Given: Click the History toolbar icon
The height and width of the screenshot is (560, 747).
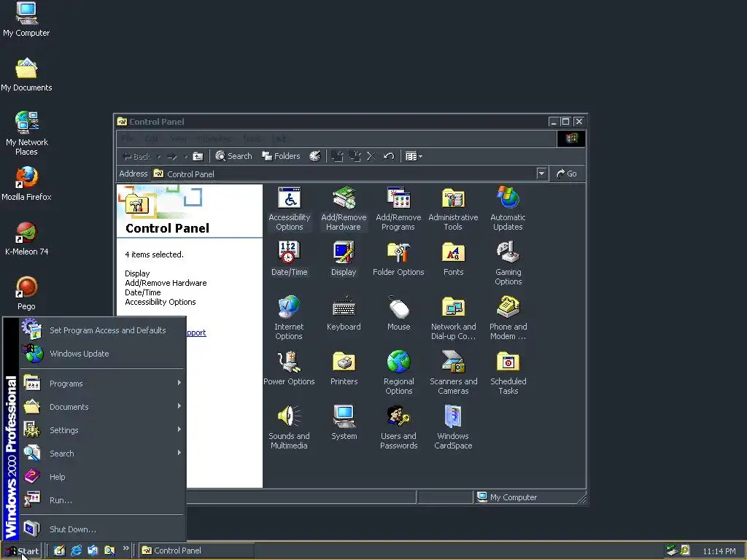Looking at the screenshot, I should click(x=315, y=156).
